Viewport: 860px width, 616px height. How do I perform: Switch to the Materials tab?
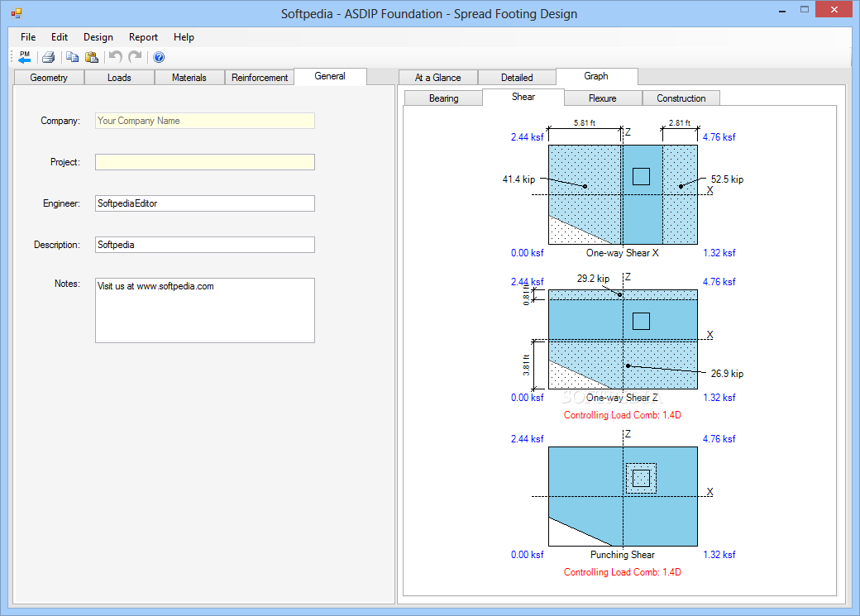pyautogui.click(x=189, y=78)
